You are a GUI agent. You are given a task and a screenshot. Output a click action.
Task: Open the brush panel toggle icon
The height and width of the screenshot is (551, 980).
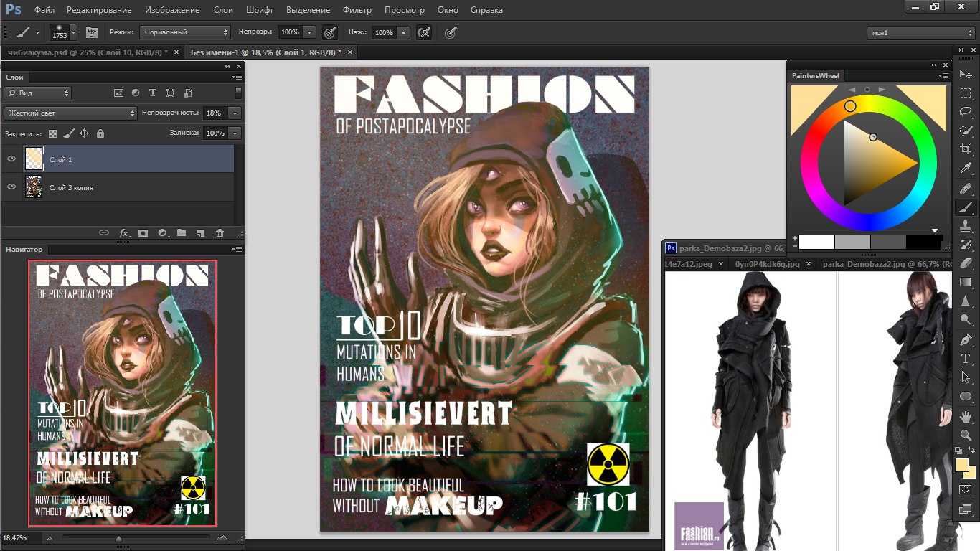[x=92, y=32]
